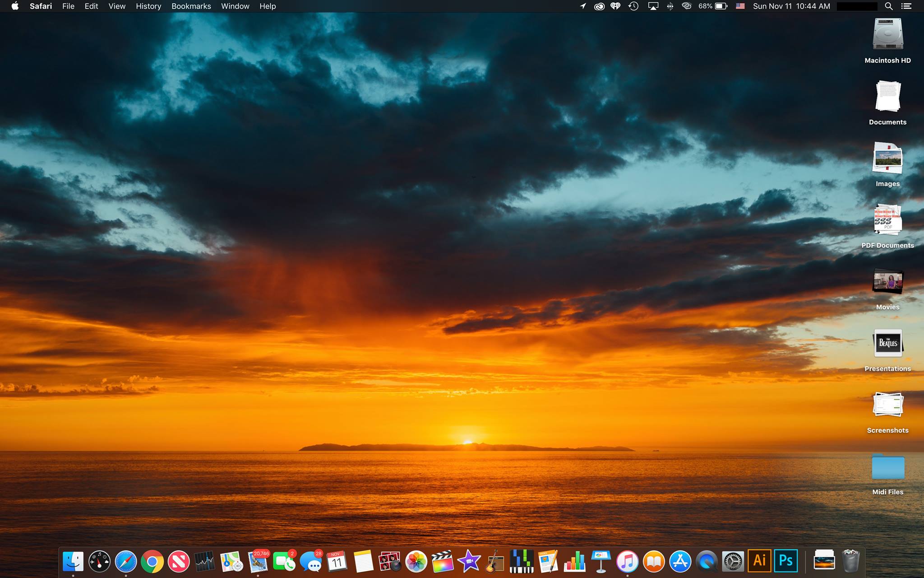Open the History menu
Viewport: 924px width, 578px height.
(148, 6)
